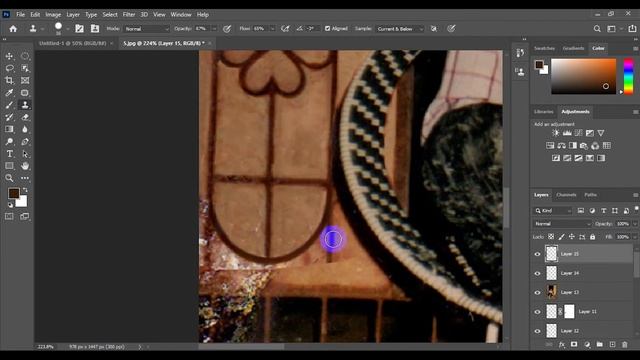Select the Dodge tool

[9, 142]
